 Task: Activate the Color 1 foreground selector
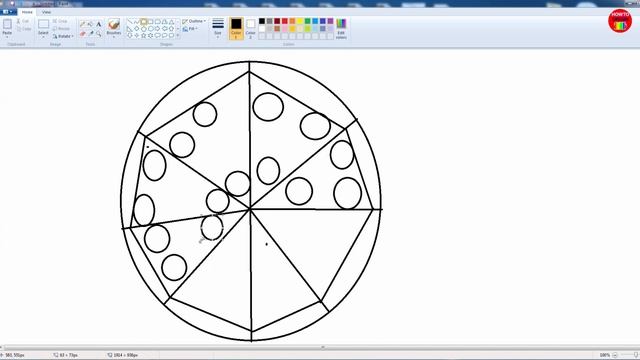click(236, 29)
